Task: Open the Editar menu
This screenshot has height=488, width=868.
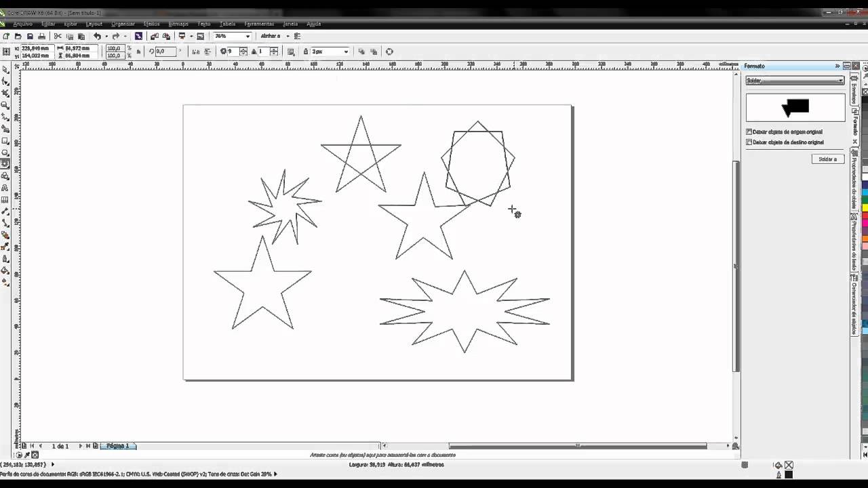Action: pos(48,24)
